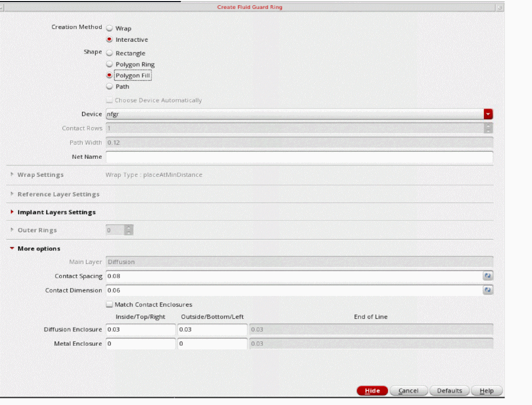Collapse the More options section
532x405 pixels.
(12, 248)
